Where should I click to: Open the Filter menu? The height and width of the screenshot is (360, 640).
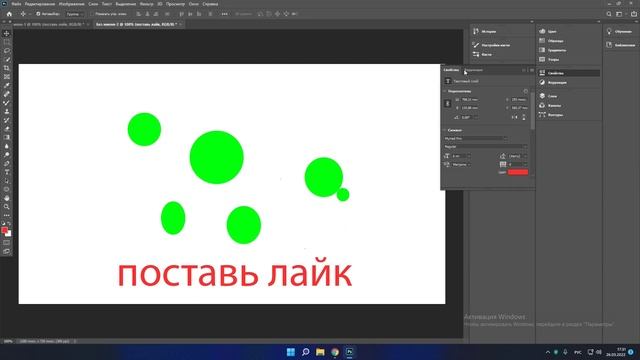pos(146,4)
